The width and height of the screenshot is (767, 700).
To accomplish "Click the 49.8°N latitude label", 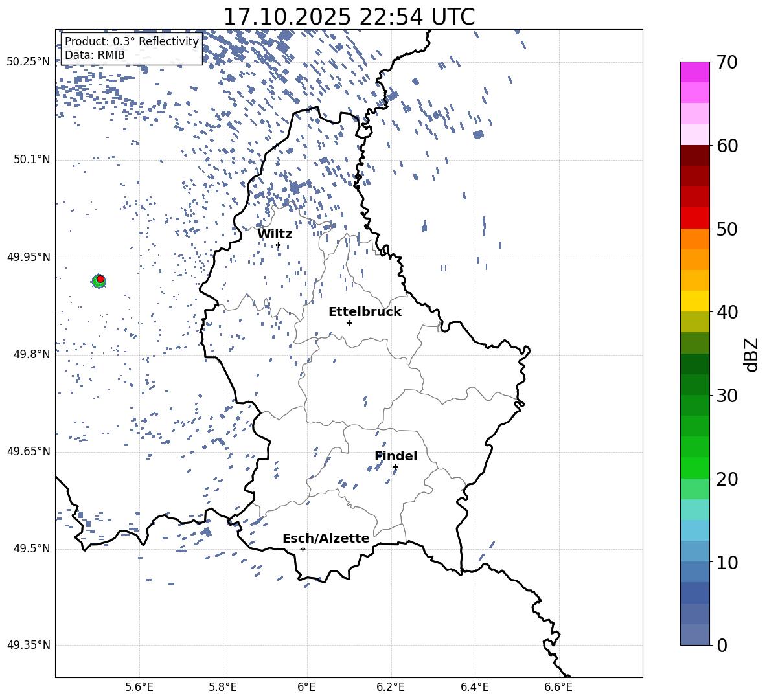I will (32, 354).
